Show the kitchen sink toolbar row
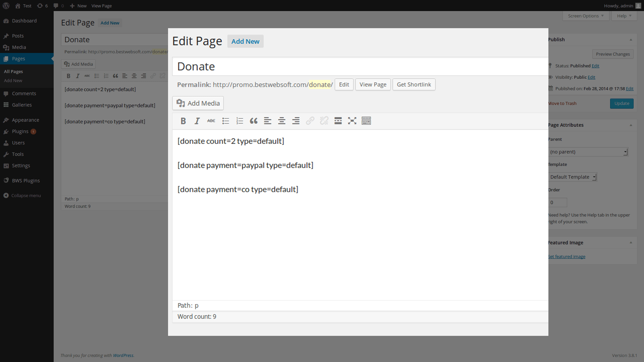 point(366,121)
